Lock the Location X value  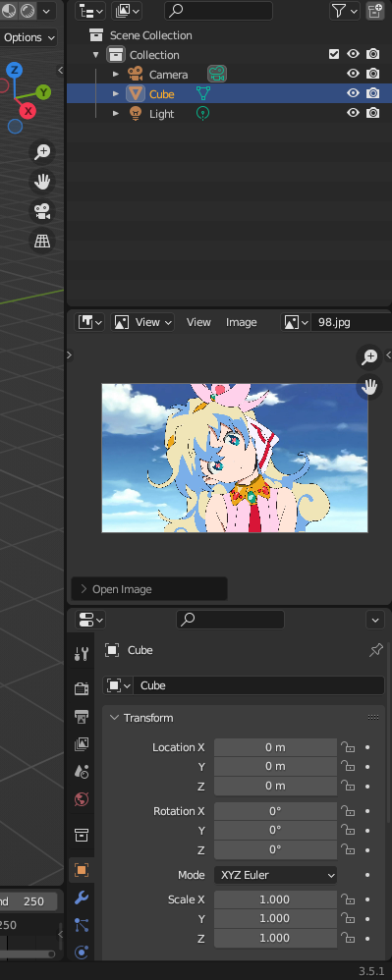(347, 747)
